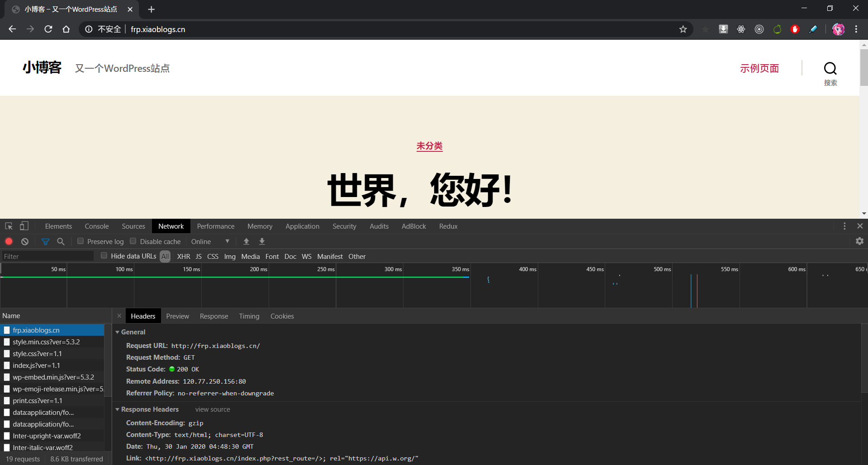Click view source link
868x465 pixels.
pos(213,409)
